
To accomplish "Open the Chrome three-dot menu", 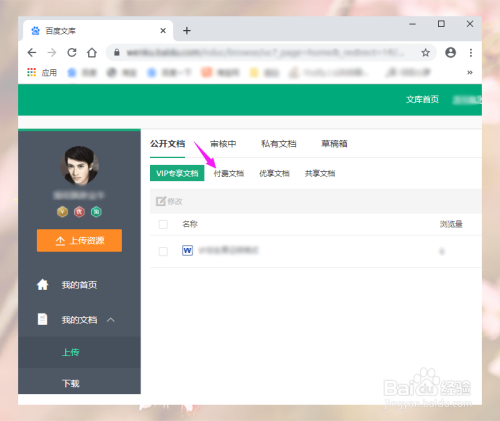I will coord(471,53).
